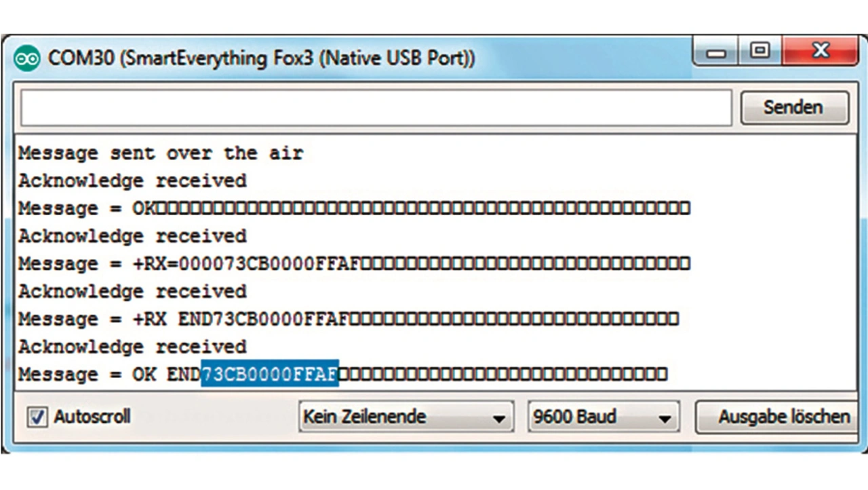Expand the 9600 Baud rate dropdown
The height and width of the screenshot is (490, 868).
tap(604, 417)
